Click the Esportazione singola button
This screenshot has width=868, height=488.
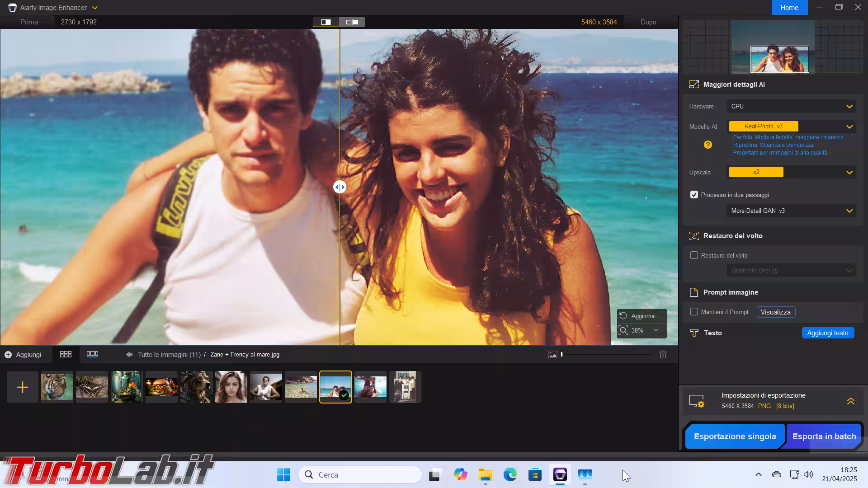tap(735, 436)
